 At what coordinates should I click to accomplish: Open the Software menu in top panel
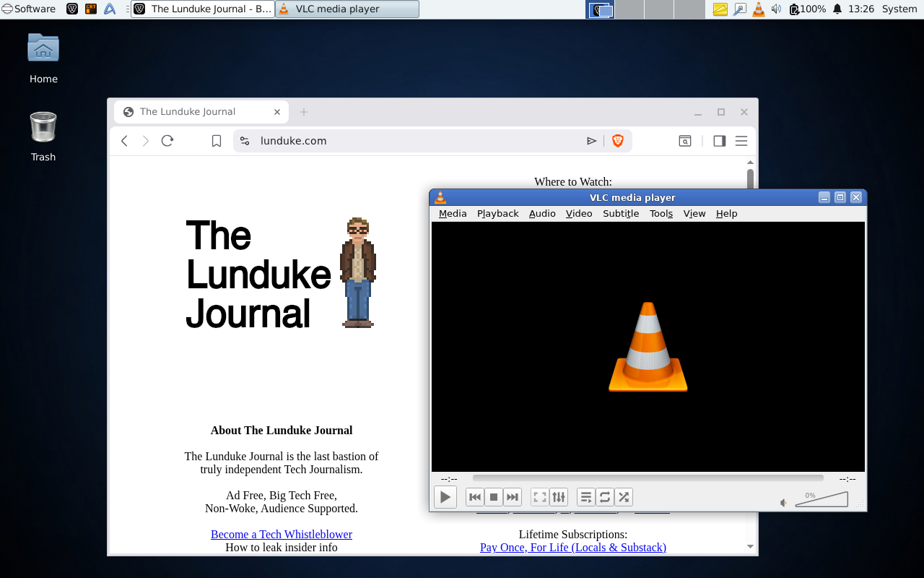(29, 9)
